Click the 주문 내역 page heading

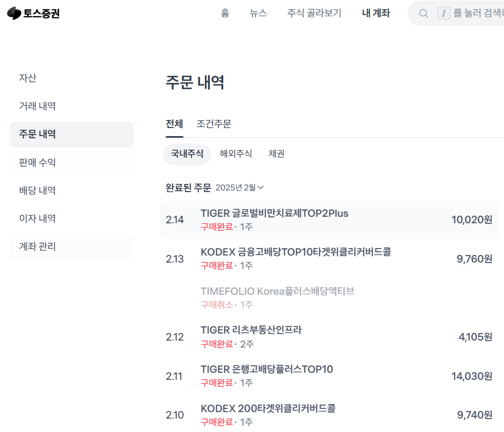[195, 82]
